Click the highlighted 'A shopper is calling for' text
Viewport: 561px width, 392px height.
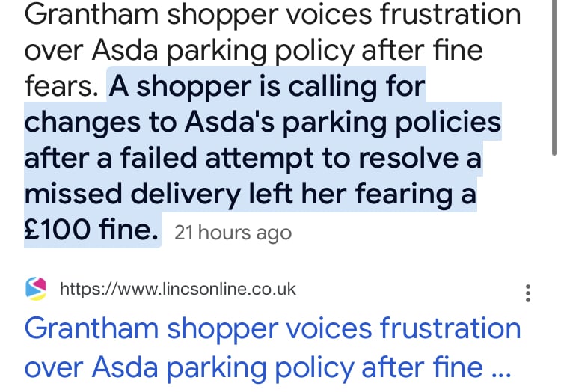(267, 87)
